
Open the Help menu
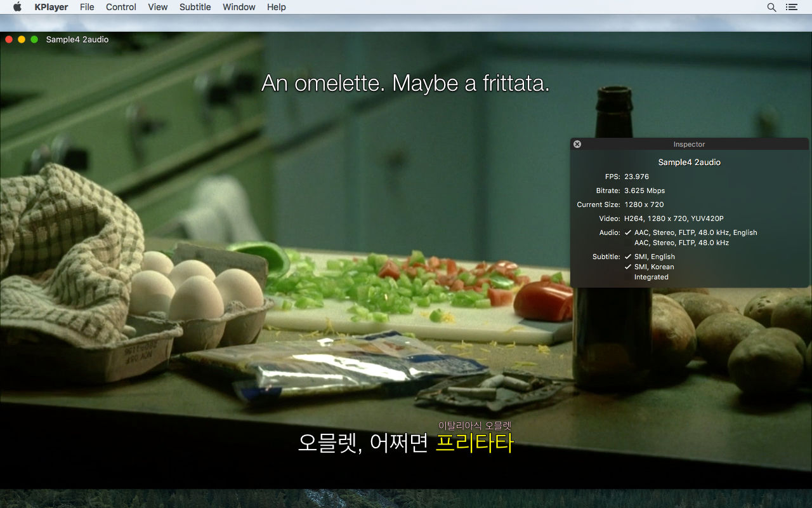[x=277, y=7]
